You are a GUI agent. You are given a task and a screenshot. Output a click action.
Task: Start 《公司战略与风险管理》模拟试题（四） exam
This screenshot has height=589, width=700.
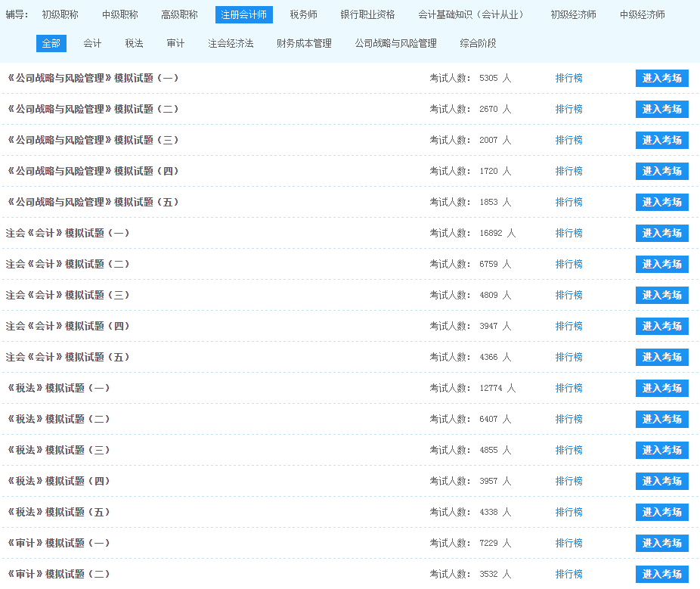661,171
